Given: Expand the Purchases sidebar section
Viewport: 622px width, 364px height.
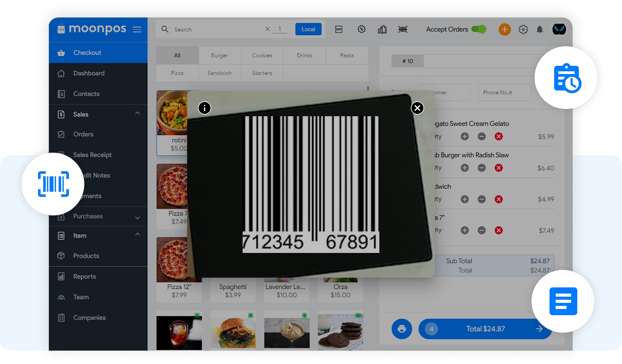Looking at the screenshot, I should click(x=138, y=217).
